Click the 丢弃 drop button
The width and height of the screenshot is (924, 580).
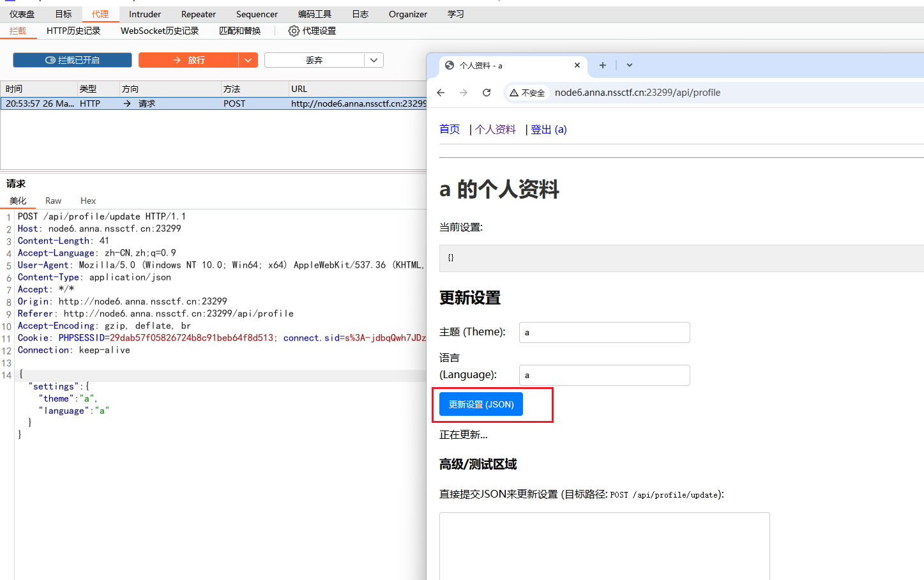click(314, 60)
